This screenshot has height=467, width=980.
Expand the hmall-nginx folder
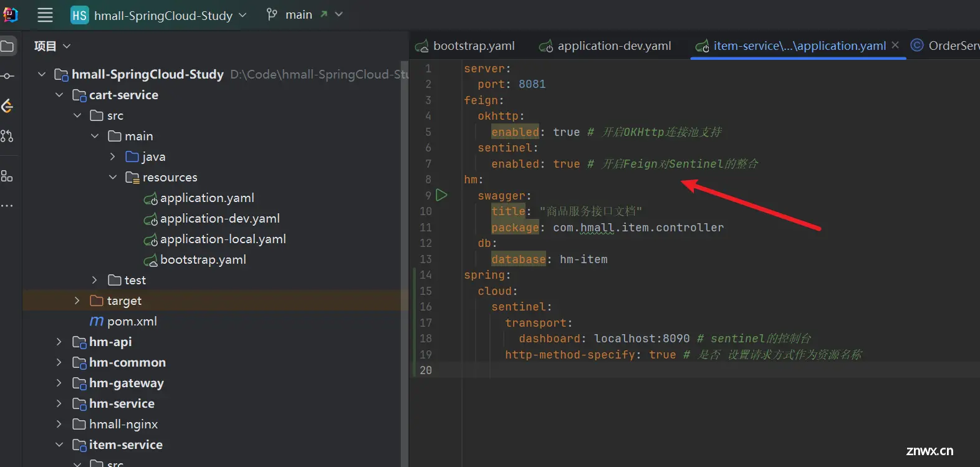pos(59,424)
